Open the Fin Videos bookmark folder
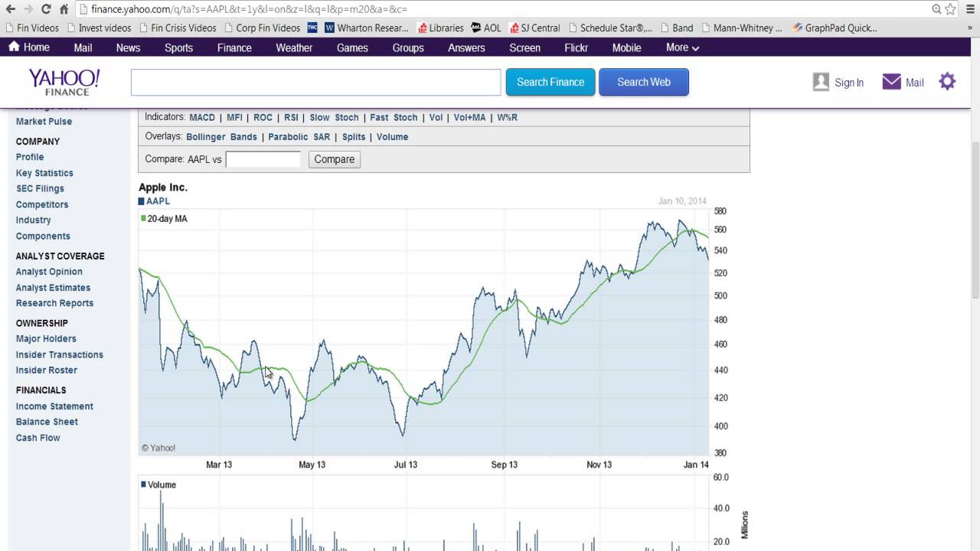This screenshot has width=980, height=551. (x=31, y=28)
